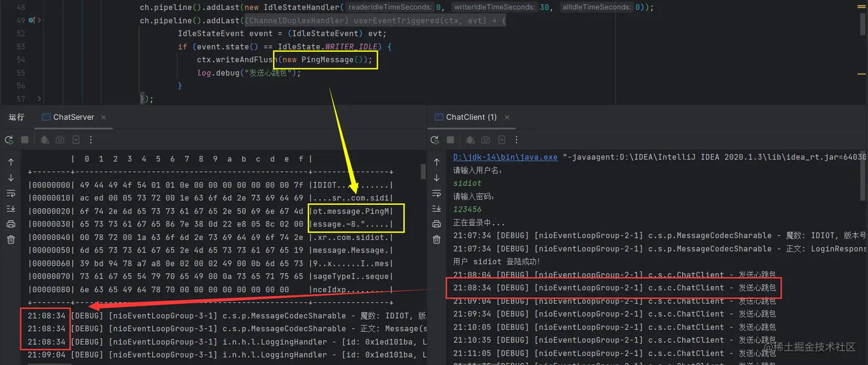Attach debugger in ChatServer toolbar
868x365 pixels.
point(44,139)
